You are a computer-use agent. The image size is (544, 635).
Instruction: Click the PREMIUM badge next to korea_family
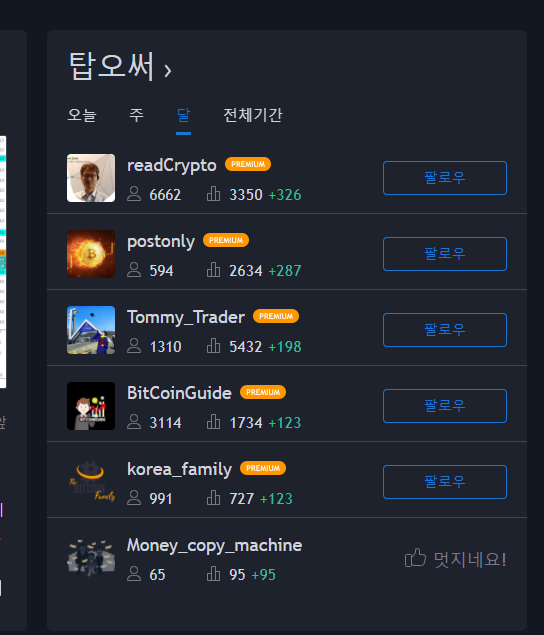263,468
